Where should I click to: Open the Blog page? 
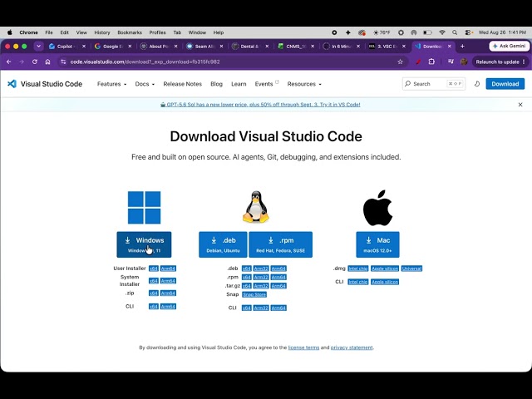coord(216,84)
